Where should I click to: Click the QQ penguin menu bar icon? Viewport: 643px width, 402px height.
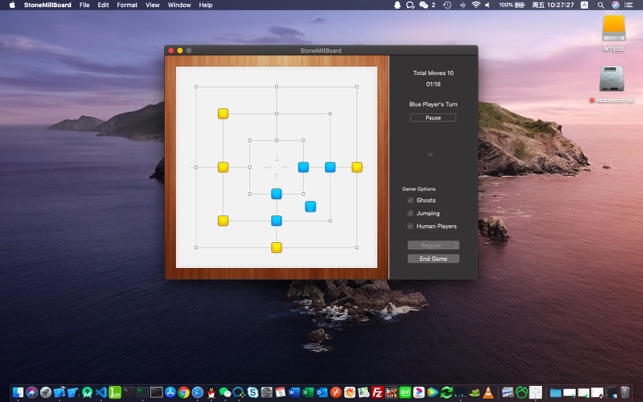(397, 5)
